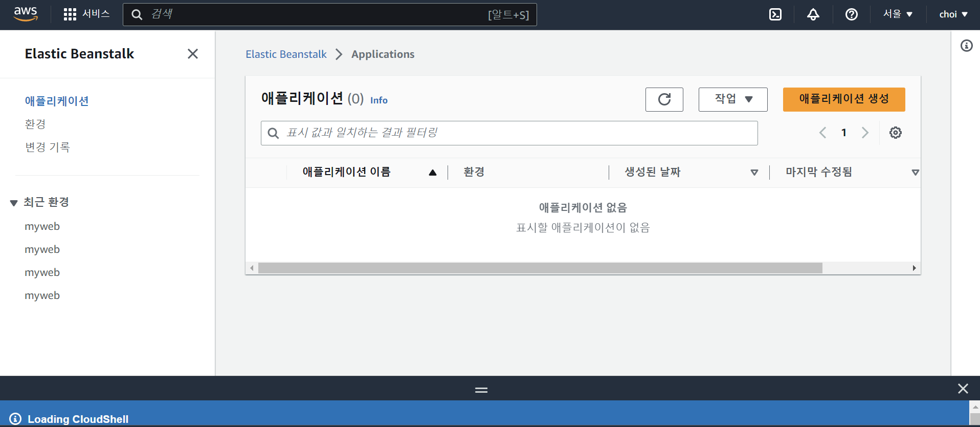Click the table scrollbar right arrow

(x=915, y=268)
